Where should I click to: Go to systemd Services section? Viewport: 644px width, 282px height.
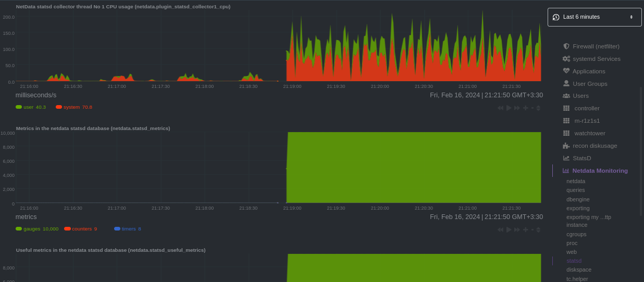pos(597,59)
